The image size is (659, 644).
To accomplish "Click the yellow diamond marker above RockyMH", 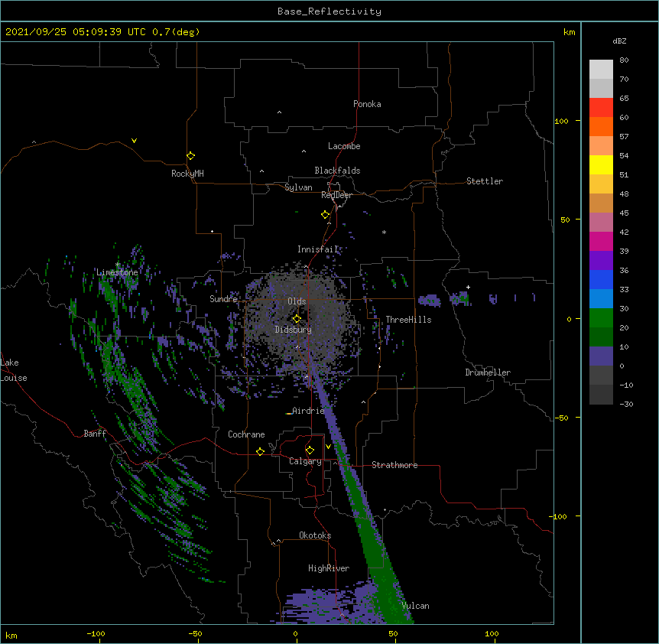I will pos(190,155).
